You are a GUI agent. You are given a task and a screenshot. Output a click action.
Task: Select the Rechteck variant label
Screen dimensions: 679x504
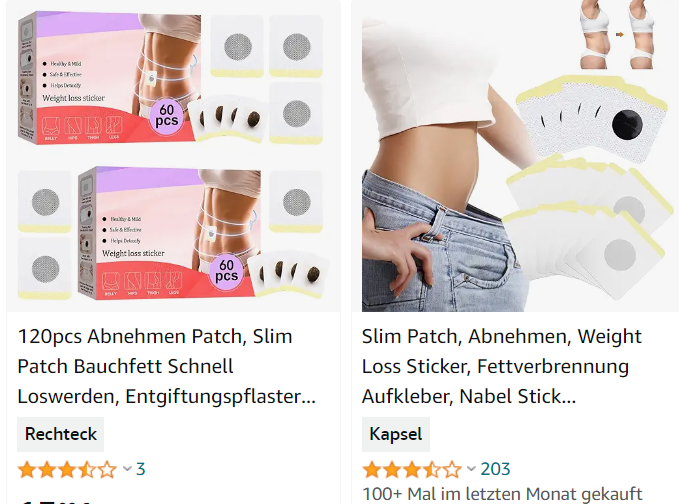pos(61,434)
